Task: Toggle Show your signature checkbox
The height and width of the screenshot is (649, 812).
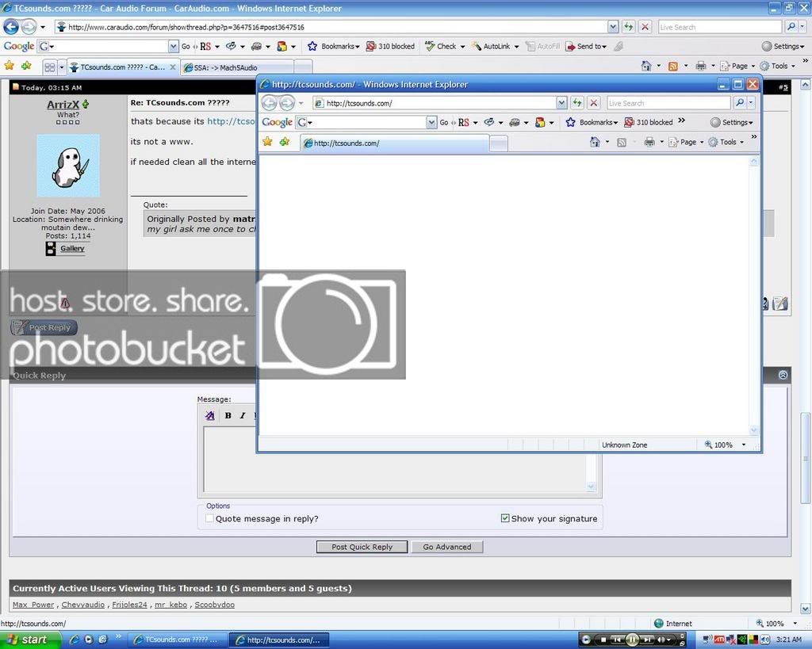Action: (x=505, y=518)
